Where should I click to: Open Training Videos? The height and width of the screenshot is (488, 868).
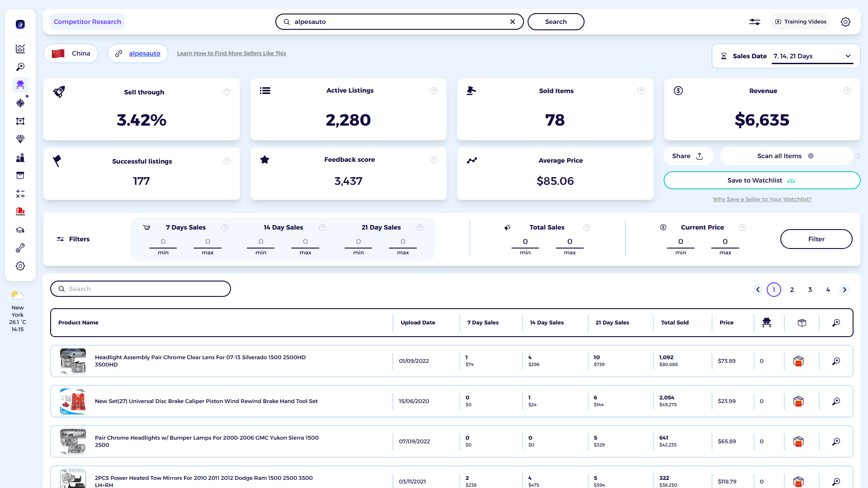(801, 22)
